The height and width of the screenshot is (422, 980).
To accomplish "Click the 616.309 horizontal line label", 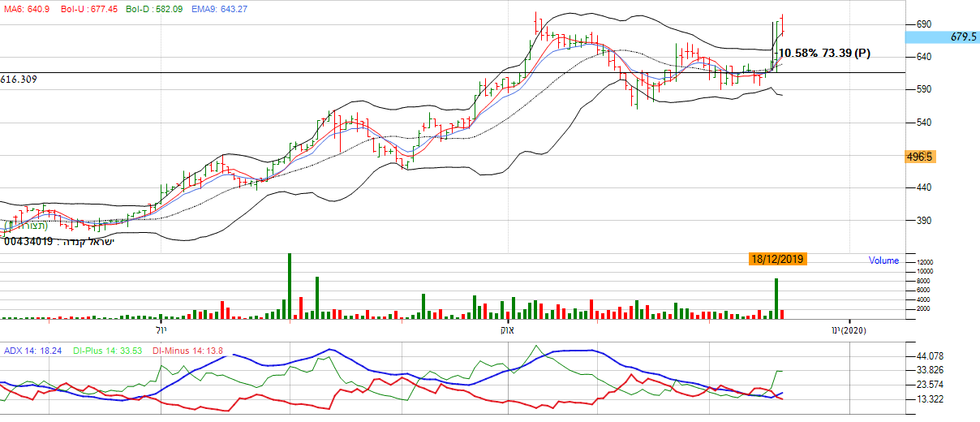I will [19, 80].
